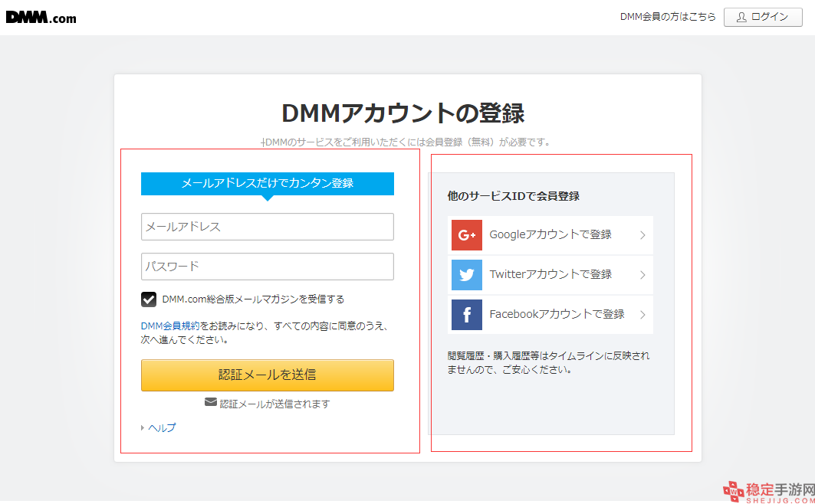This screenshot has height=504, width=815.
Task: Click the DMM会員の方はこちら text
Action: [x=668, y=17]
